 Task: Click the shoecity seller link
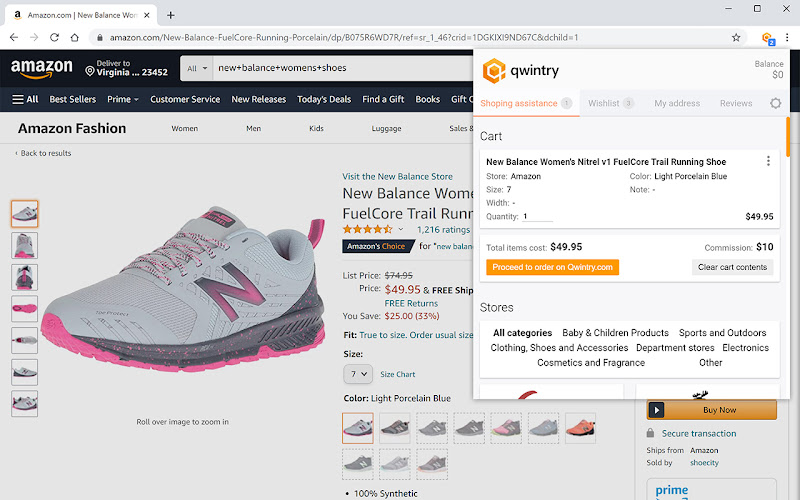[x=704, y=463]
